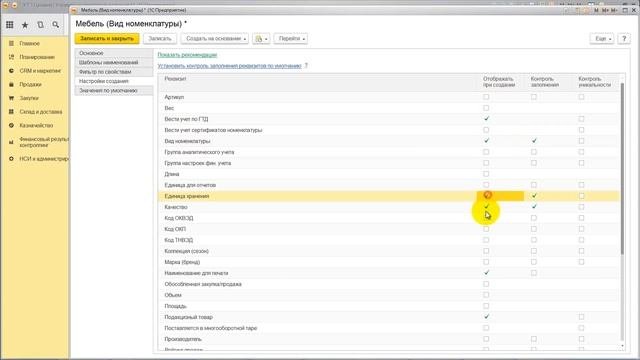The image size is (640, 360).
Task: Click the Записать button
Action: [160, 38]
